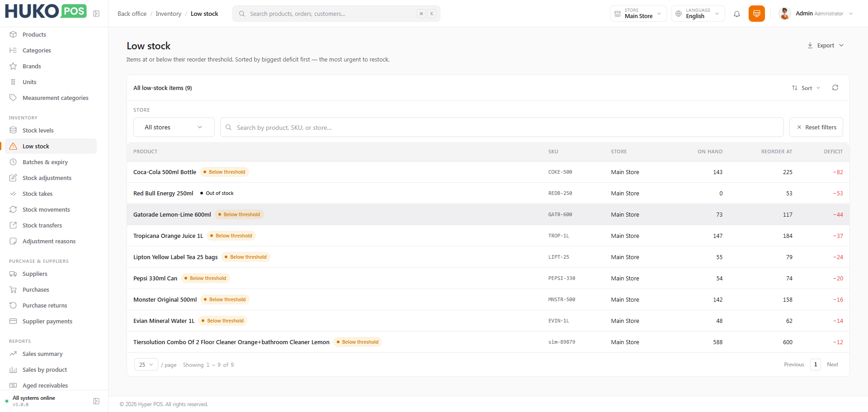This screenshot has height=412, width=868.
Task: Navigate to Stock levels page
Action: pos(38,130)
